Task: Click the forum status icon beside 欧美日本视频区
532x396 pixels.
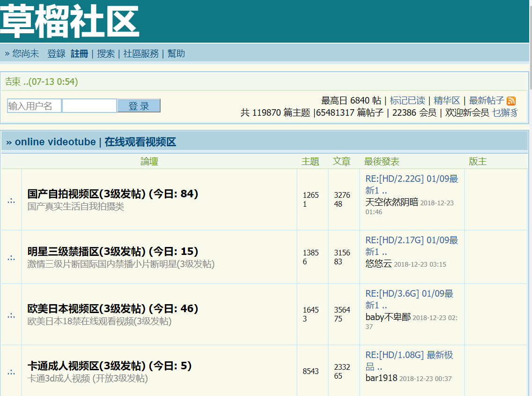Action: (x=11, y=315)
